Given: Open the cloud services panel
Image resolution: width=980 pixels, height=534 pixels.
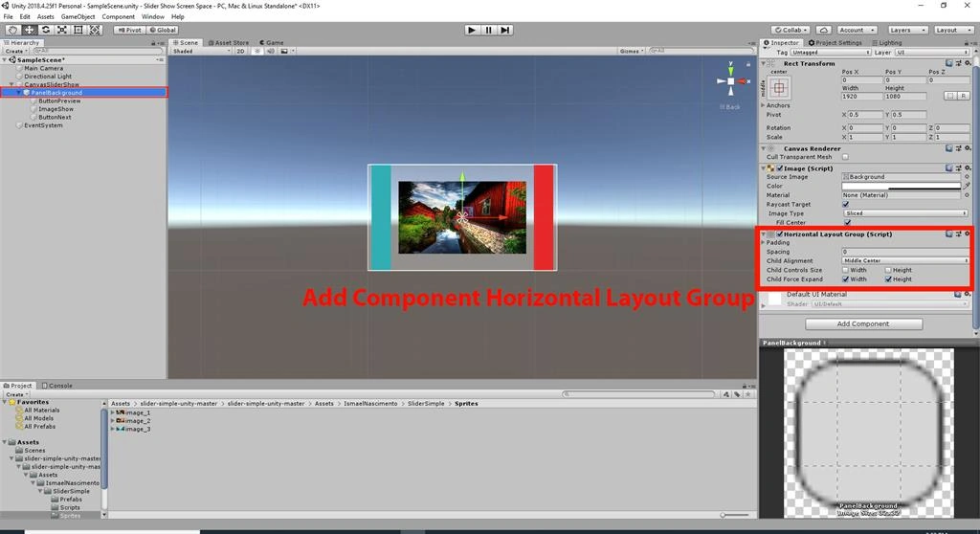Looking at the screenshot, I should [824, 30].
